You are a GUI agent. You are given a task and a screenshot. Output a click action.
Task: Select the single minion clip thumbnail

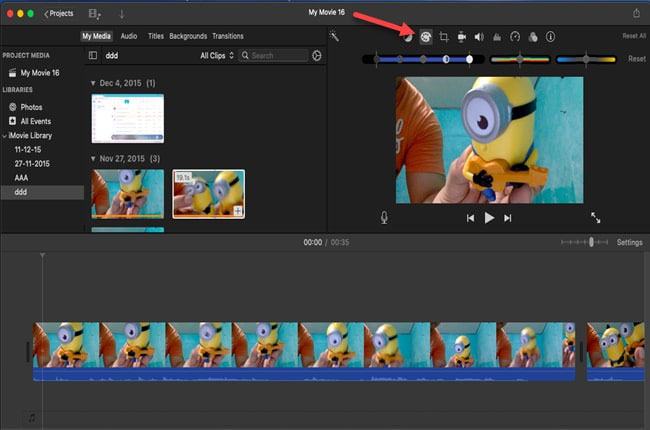(x=128, y=194)
